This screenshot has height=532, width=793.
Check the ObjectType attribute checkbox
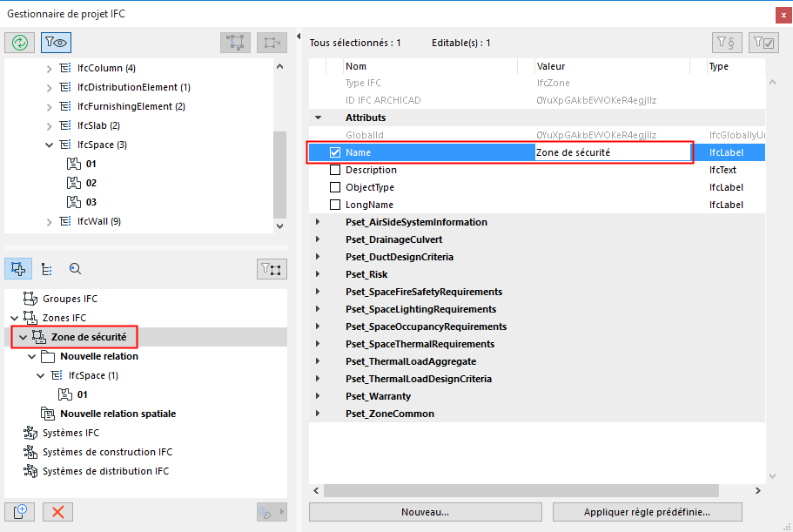(x=335, y=186)
